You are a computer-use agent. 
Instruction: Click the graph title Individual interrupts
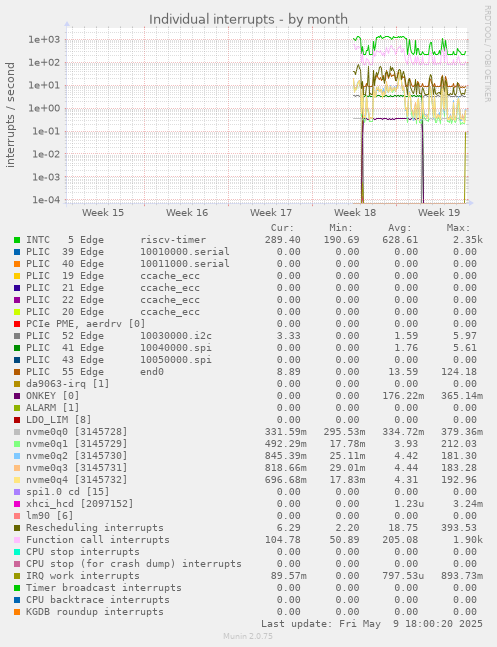248,19
